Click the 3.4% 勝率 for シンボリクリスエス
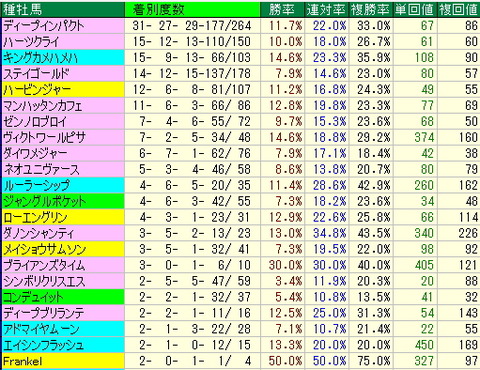480x370 pixels. point(289,282)
